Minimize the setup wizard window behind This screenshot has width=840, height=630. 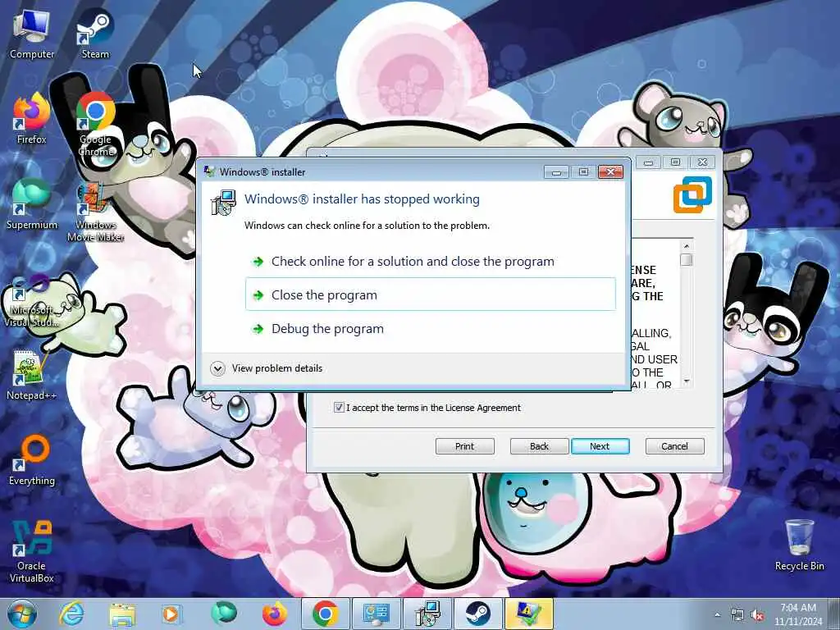[648, 162]
